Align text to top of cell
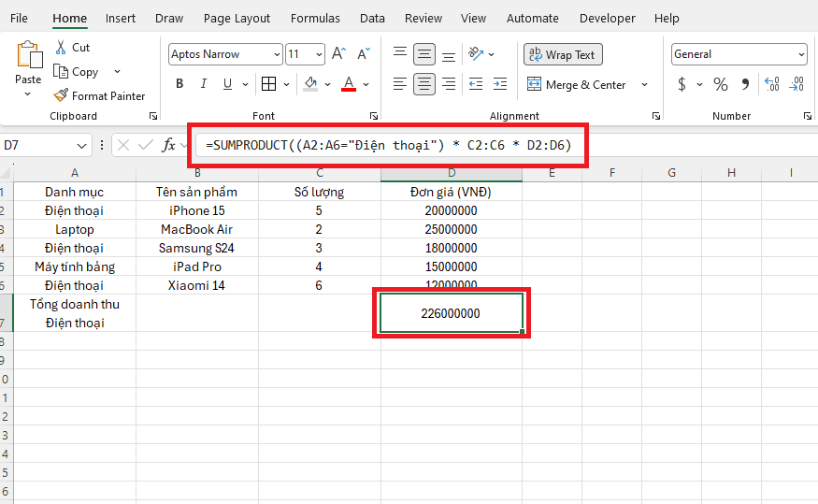818x504 pixels. 400,53
